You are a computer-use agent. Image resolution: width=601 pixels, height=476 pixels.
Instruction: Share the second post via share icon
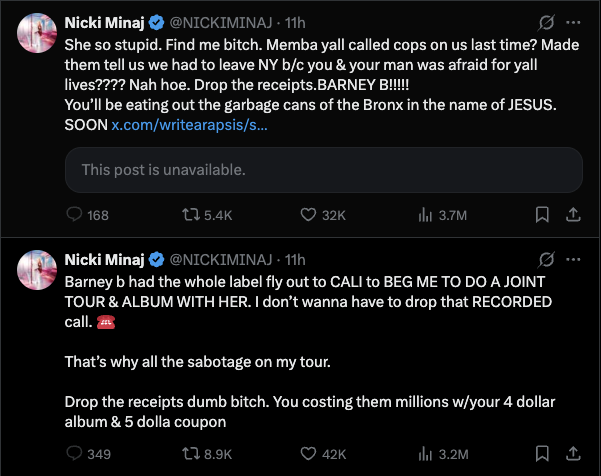click(573, 454)
